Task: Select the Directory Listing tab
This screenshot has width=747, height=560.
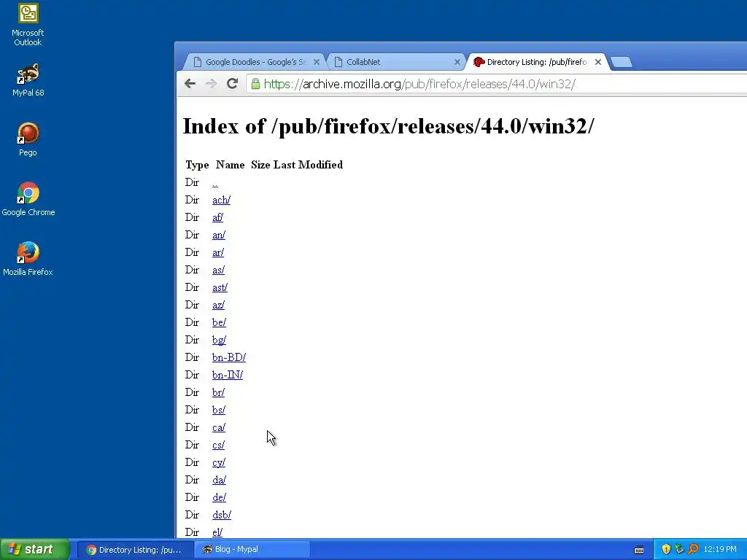Action: click(538, 62)
